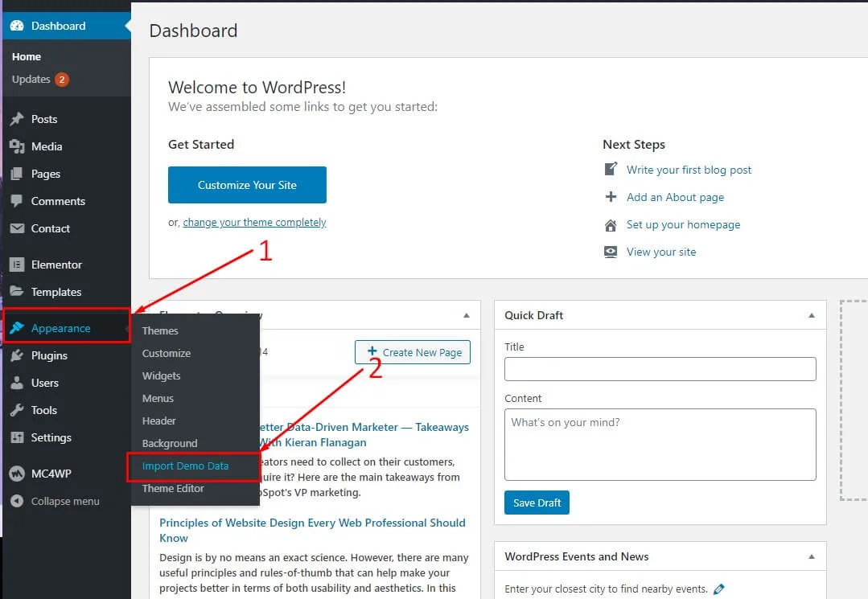Follow the change your theme completely link

pyautogui.click(x=254, y=223)
